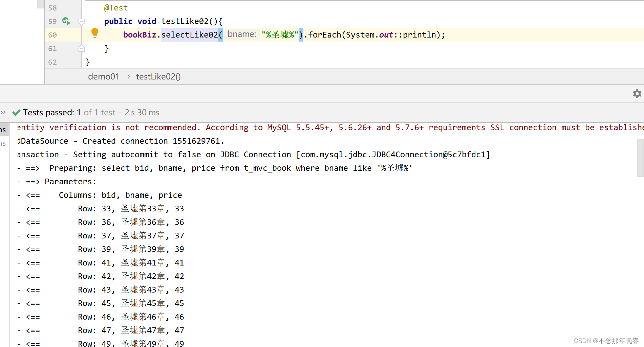
Task: Click the Row 46 圣墟第46章 output line
Action: pos(101,317)
